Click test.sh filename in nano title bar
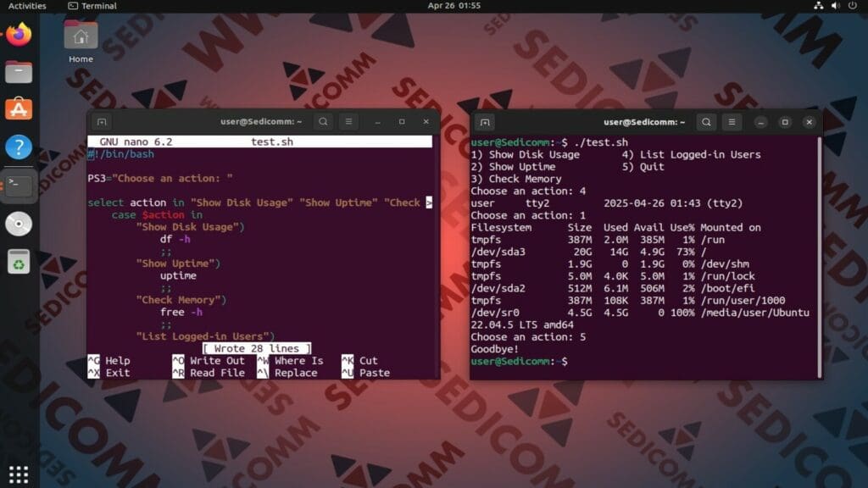 (272, 141)
